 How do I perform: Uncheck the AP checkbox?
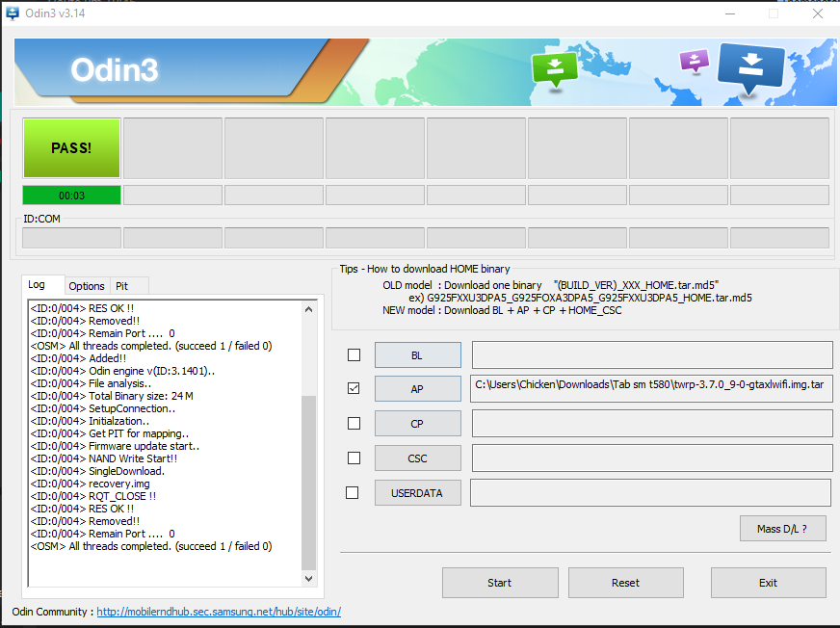pyautogui.click(x=354, y=388)
